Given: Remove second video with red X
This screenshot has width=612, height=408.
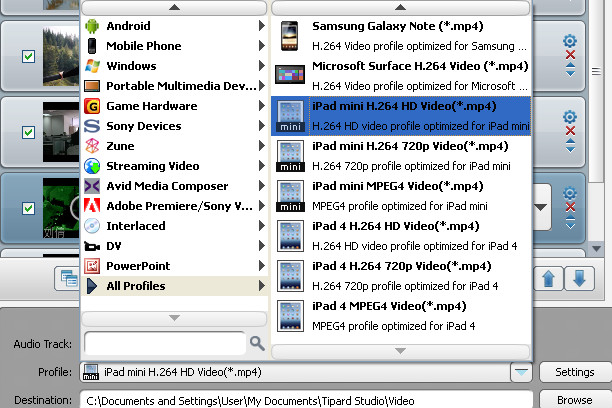Looking at the screenshot, I should [570, 131].
